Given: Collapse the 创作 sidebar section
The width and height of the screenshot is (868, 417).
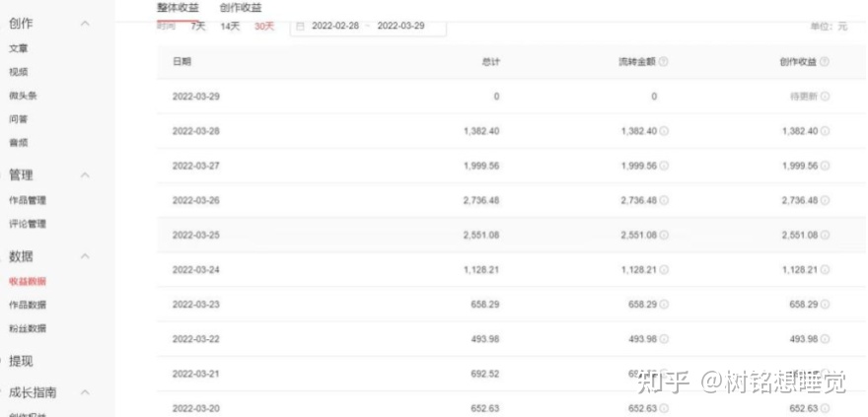Looking at the screenshot, I should 85,23.
